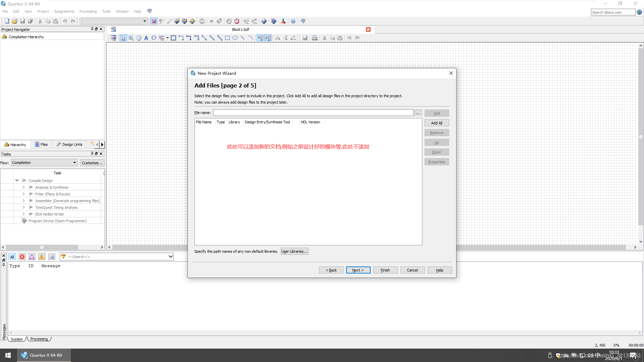Click the file browse (...) button
644x362 pixels.
(418, 113)
